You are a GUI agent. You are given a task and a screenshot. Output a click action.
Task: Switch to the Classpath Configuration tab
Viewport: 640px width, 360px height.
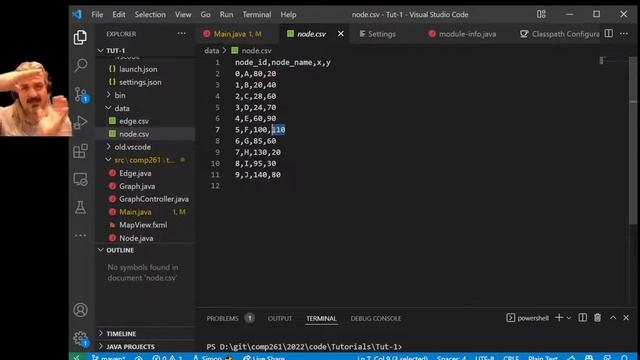pos(560,34)
